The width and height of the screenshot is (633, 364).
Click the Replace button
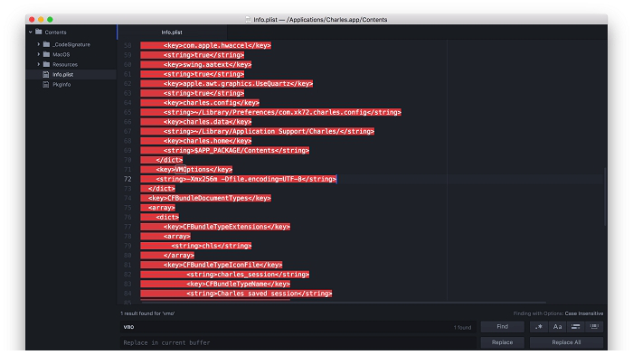point(502,343)
